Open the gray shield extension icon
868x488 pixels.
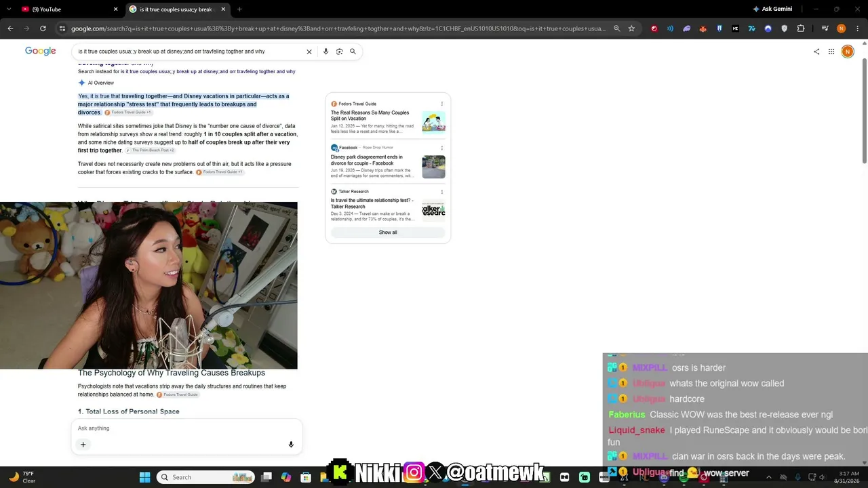tap(785, 28)
